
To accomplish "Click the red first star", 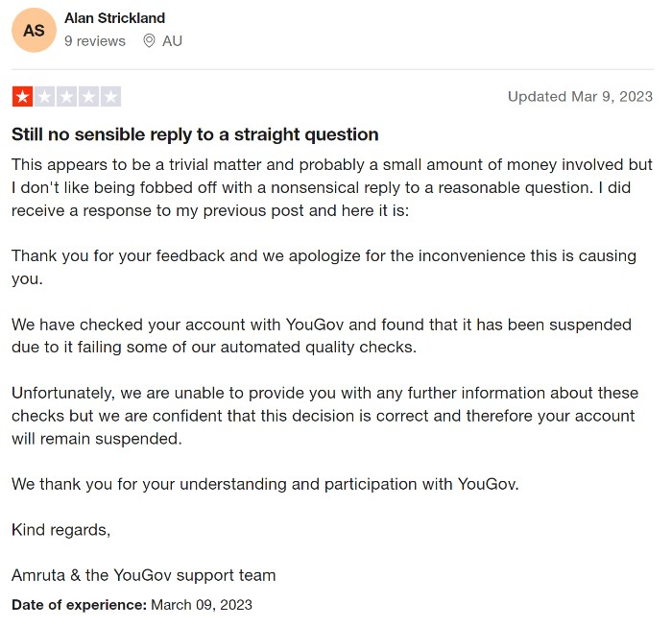I will click(23, 96).
